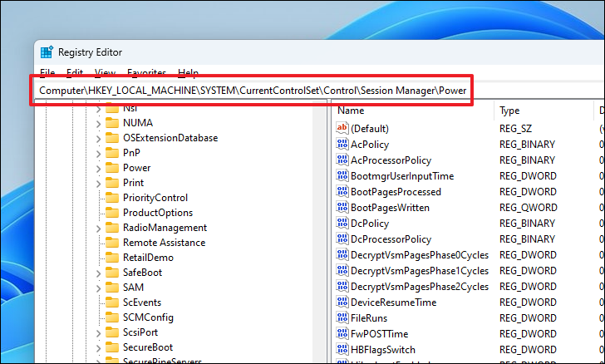Click the Print folder icon
The image size is (605, 364).
[112, 183]
